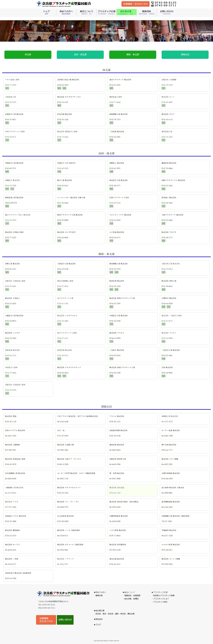
Task: Click footer link ■ブログ
Action: coord(98,625)
